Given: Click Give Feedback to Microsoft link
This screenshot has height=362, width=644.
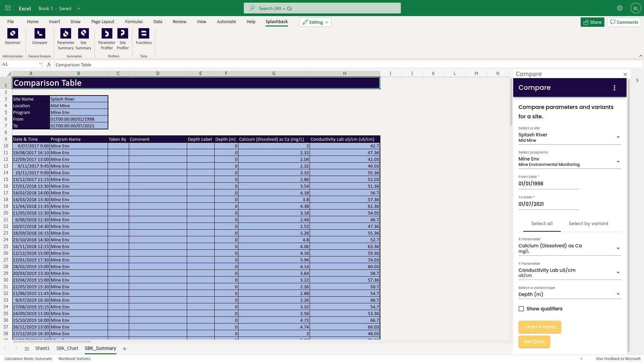Looking at the screenshot, I should (x=618, y=359).
